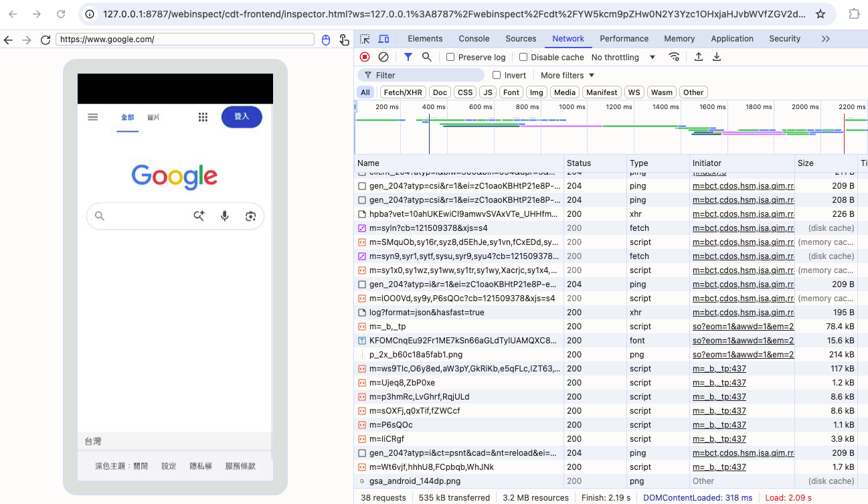
Task: Switch to the Elements tab
Action: click(x=425, y=39)
